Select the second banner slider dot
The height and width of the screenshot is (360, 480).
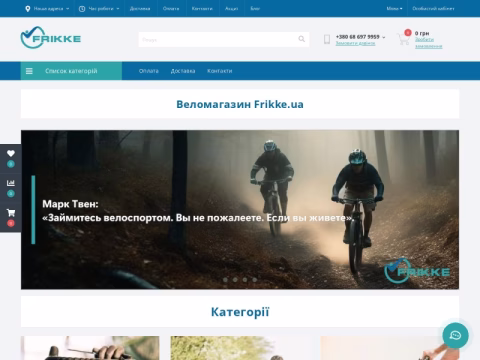point(235,280)
